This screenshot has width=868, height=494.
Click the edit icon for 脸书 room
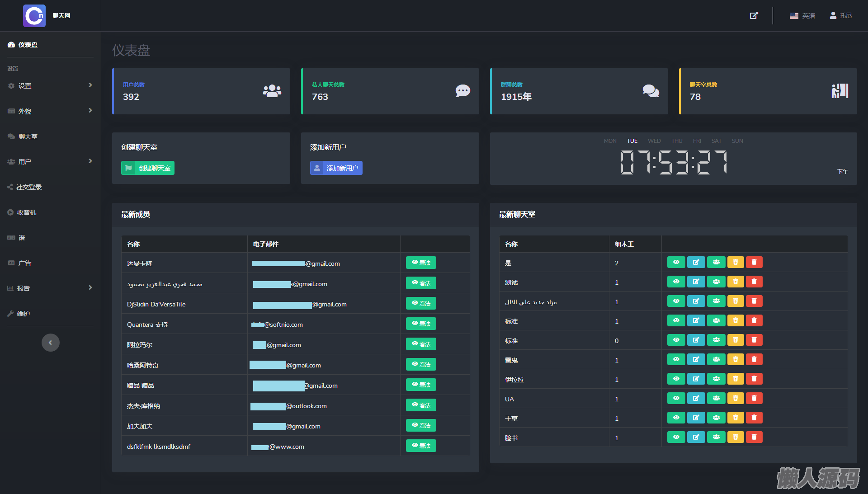coord(696,437)
